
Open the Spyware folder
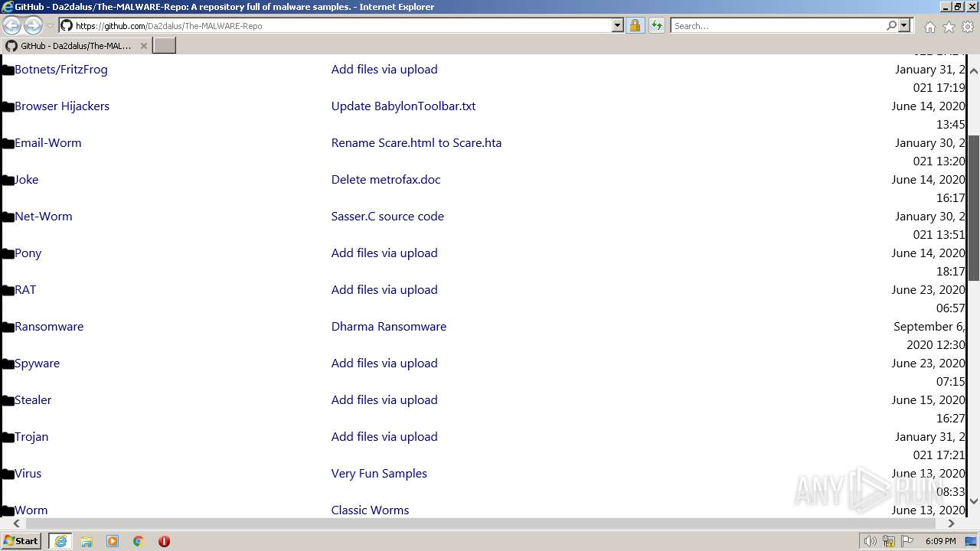(x=37, y=363)
